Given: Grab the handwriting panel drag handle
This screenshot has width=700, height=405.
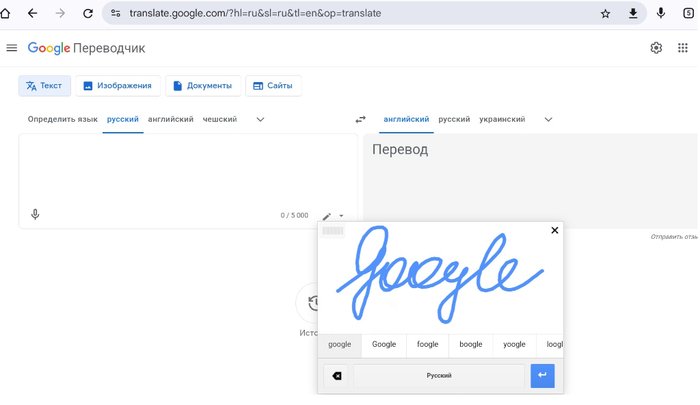Looking at the screenshot, I should point(333,230).
